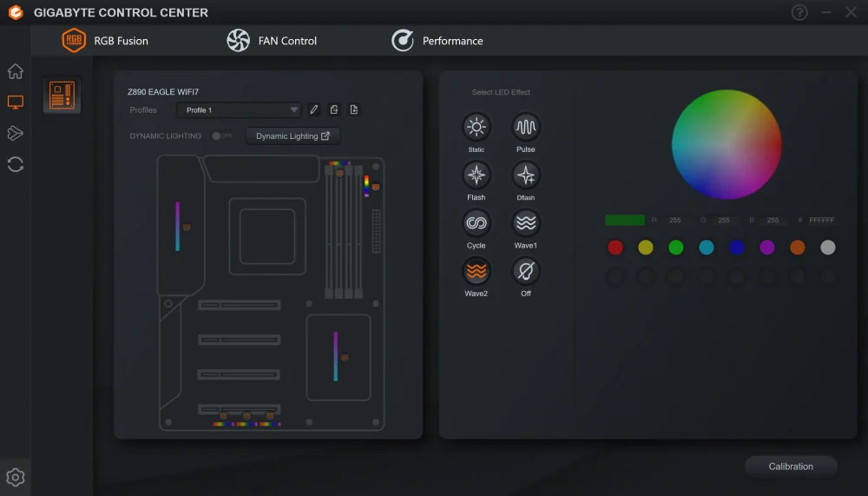
Task: Pick the red preset color swatch
Action: (x=615, y=248)
